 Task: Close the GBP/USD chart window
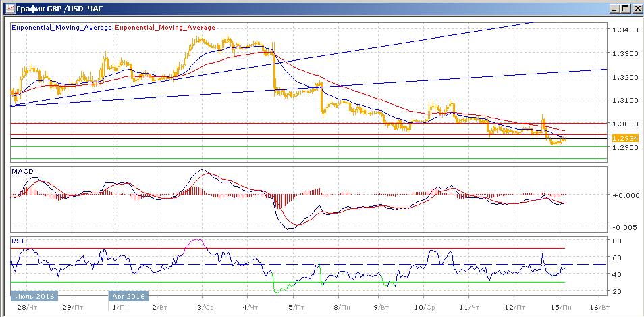[635, 8]
